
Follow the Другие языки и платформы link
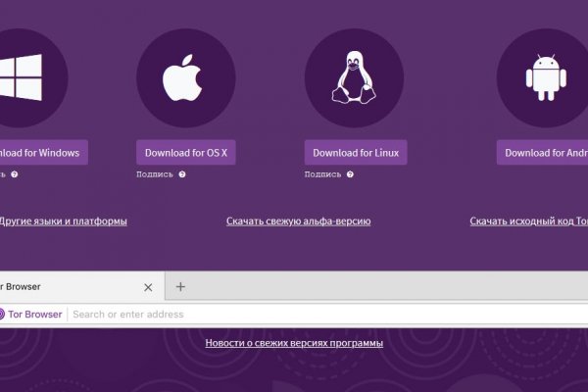(x=62, y=221)
